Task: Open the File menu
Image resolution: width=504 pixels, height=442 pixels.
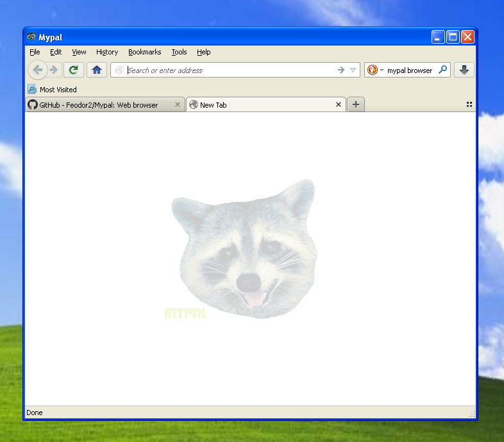Action: pyautogui.click(x=35, y=52)
